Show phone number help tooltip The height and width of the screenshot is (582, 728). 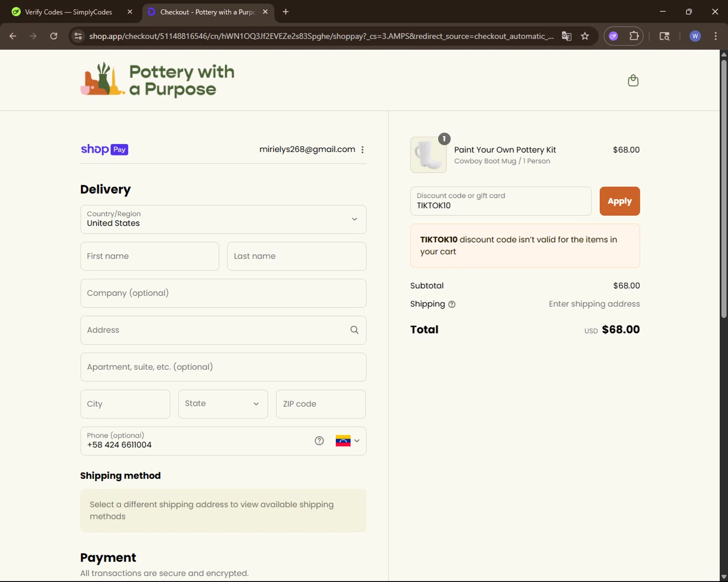(x=319, y=440)
